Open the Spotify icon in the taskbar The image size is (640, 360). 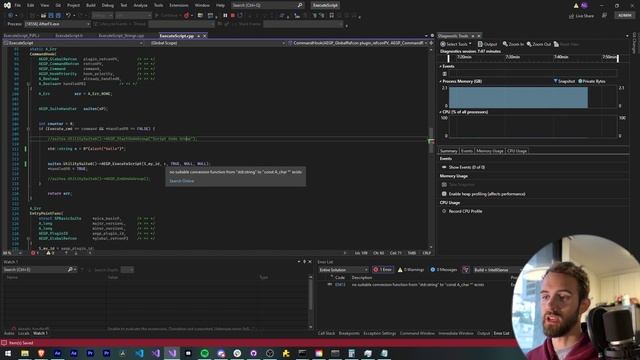coord(204,353)
